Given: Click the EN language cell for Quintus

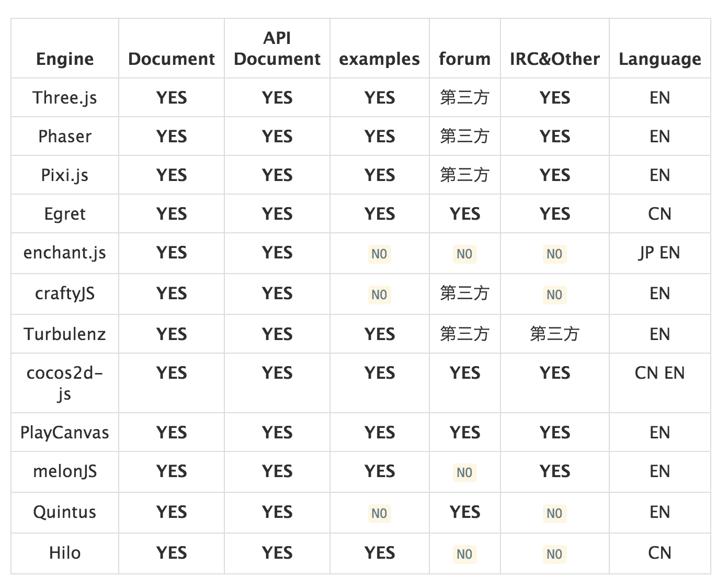Looking at the screenshot, I should [x=659, y=512].
